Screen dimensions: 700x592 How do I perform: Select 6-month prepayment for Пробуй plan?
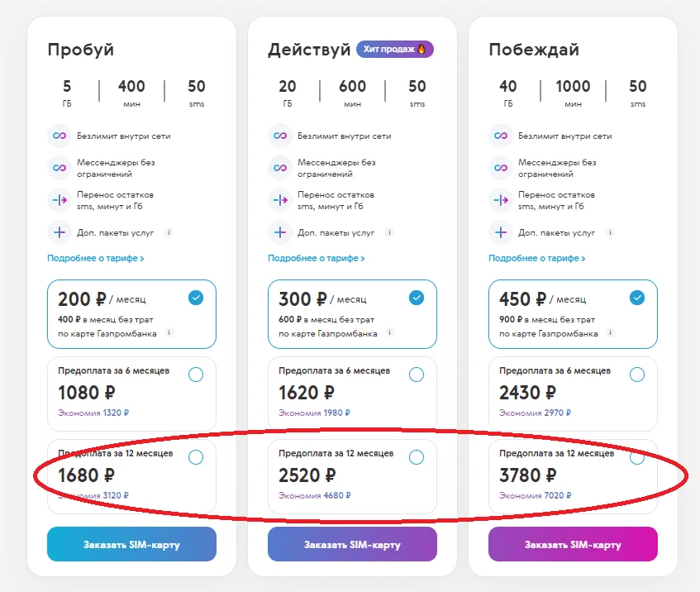(x=196, y=375)
